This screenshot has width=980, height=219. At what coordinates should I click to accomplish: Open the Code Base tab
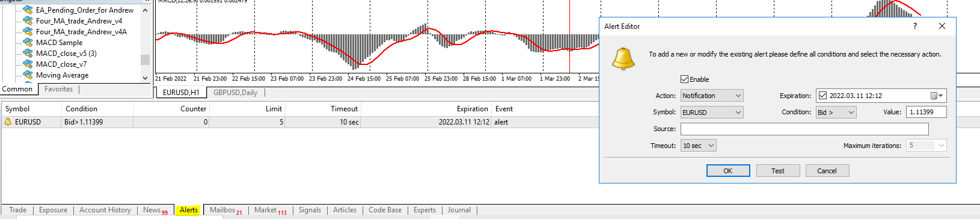[385, 210]
